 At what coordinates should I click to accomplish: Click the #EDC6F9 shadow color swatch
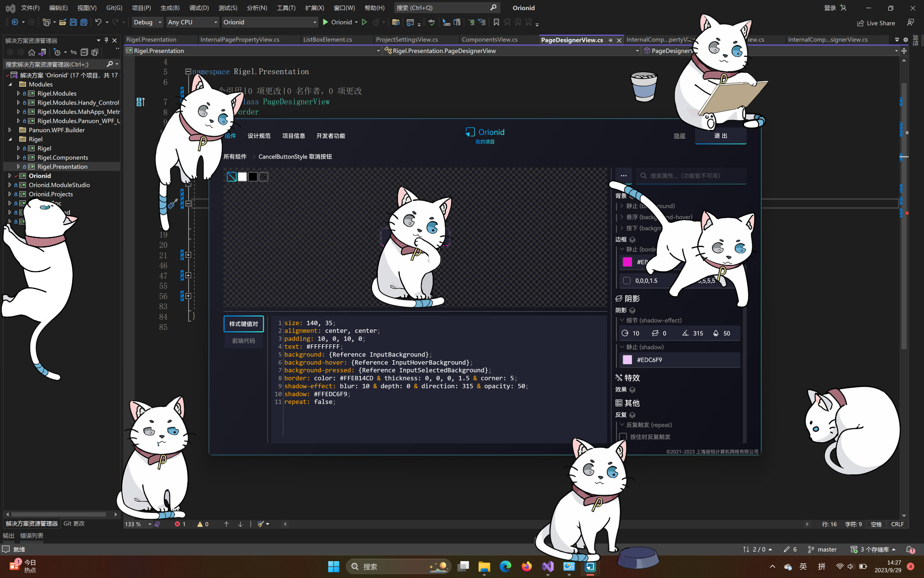628,360
